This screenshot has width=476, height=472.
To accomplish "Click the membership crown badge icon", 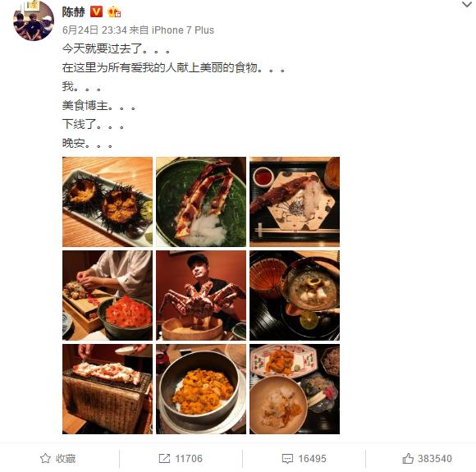I will [x=114, y=12].
